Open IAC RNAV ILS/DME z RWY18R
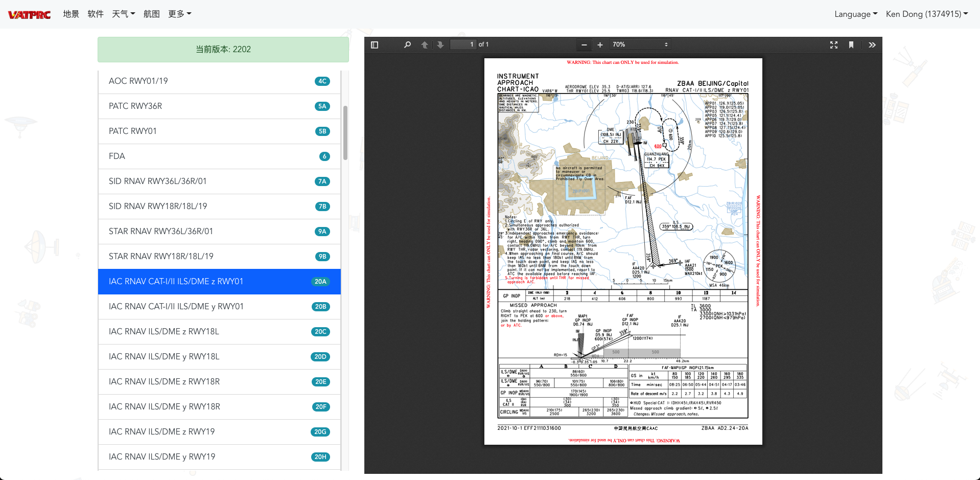 [x=219, y=382]
